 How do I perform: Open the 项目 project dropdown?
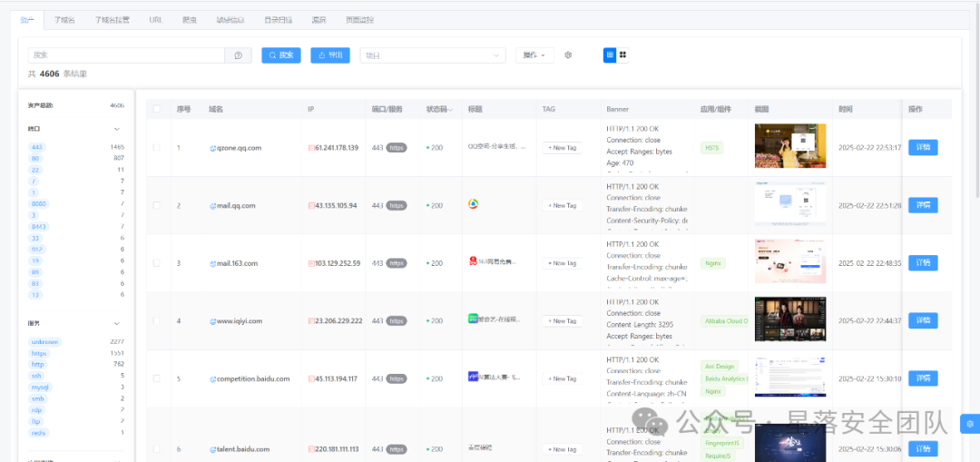[433, 55]
